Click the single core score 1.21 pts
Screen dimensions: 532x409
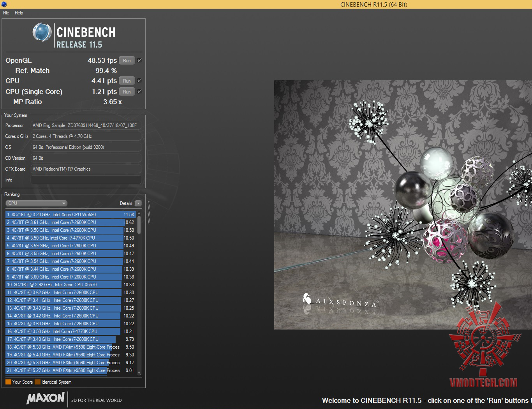click(104, 92)
